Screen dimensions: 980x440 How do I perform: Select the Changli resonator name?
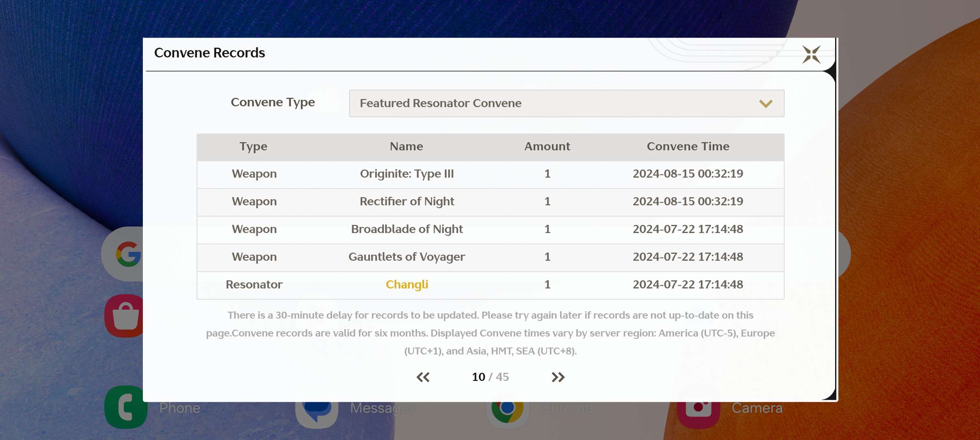(407, 284)
